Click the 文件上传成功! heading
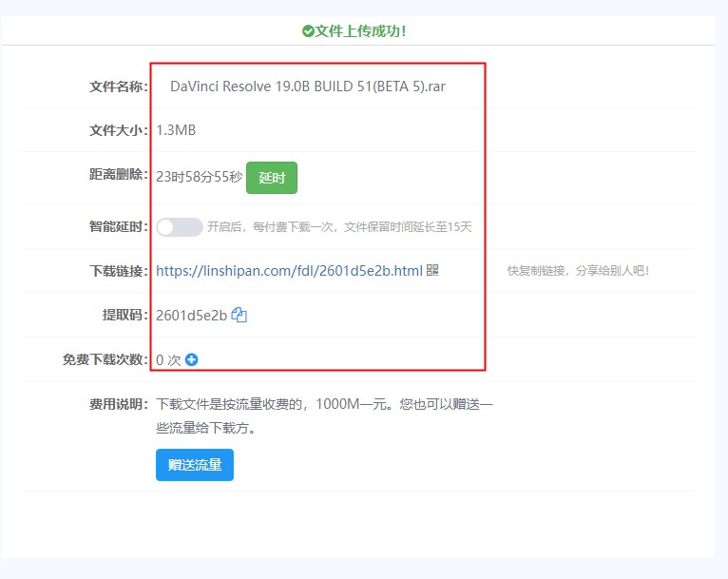Image resolution: width=728 pixels, height=579 pixels. click(x=361, y=31)
